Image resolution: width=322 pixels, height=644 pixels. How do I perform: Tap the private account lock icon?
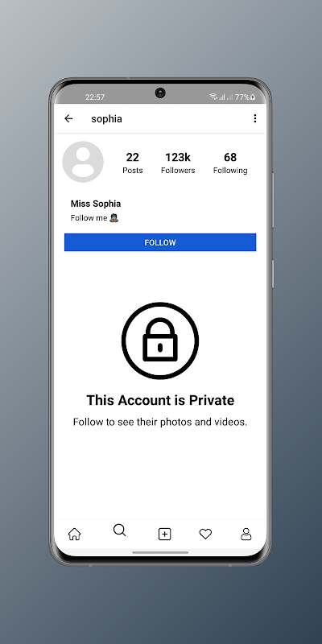pyautogui.click(x=160, y=341)
